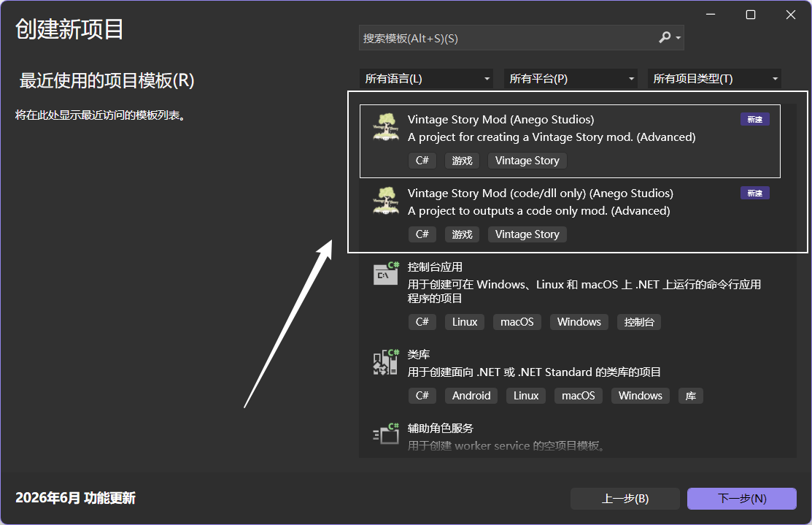Open the 所有语言(L) language dropdown
Screen dimensions: 812x525
click(x=426, y=79)
